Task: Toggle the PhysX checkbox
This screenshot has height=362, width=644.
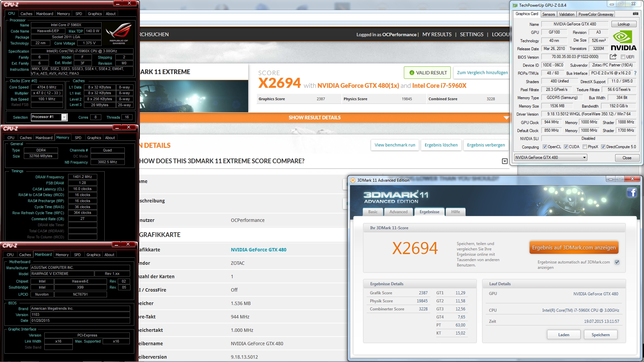Action: 585,147
